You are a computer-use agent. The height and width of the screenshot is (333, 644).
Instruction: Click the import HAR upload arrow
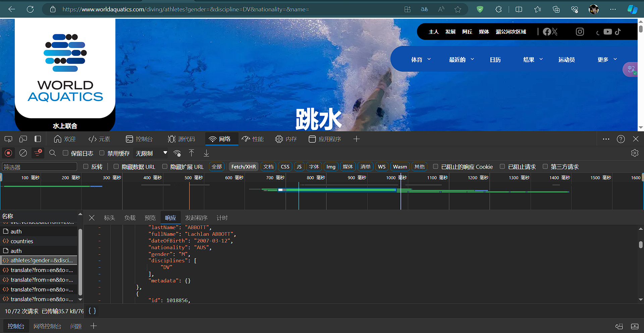pos(192,153)
